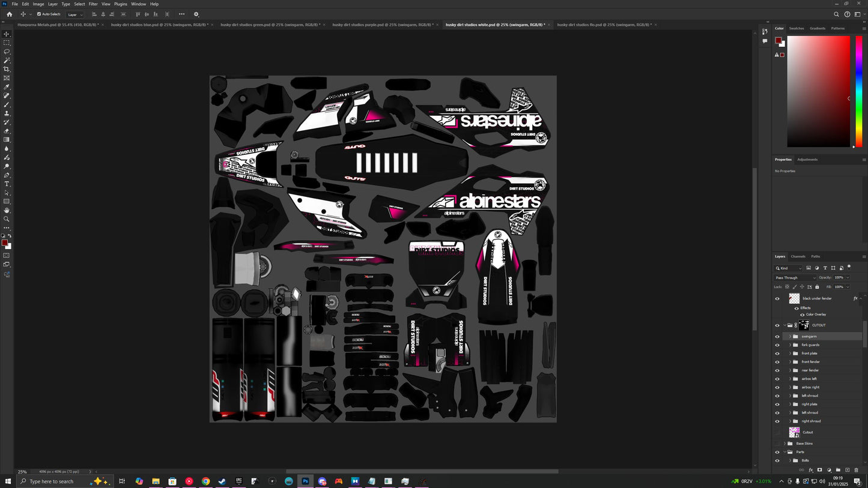Click Create new layer icon

tap(847, 470)
